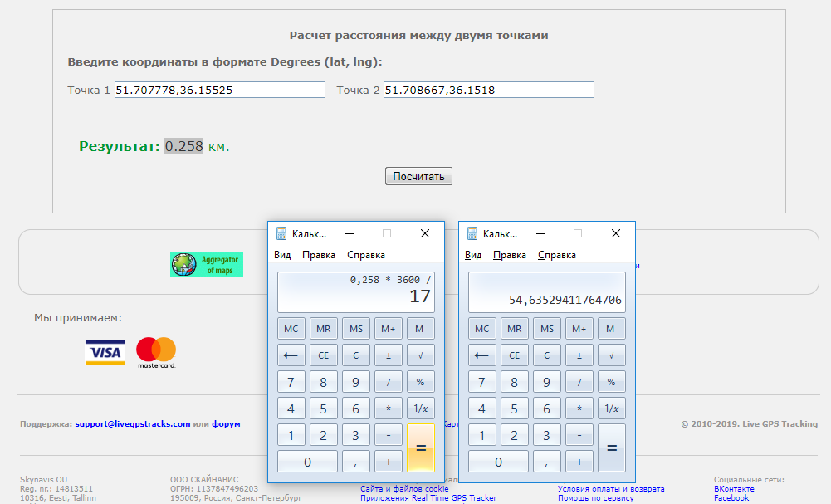Click CE key in left calculator

(323, 355)
